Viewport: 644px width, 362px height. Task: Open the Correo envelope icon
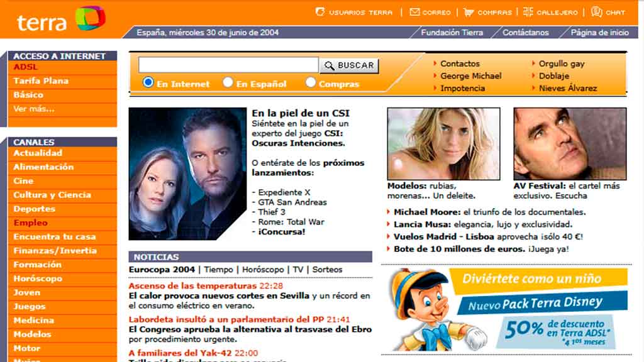414,12
